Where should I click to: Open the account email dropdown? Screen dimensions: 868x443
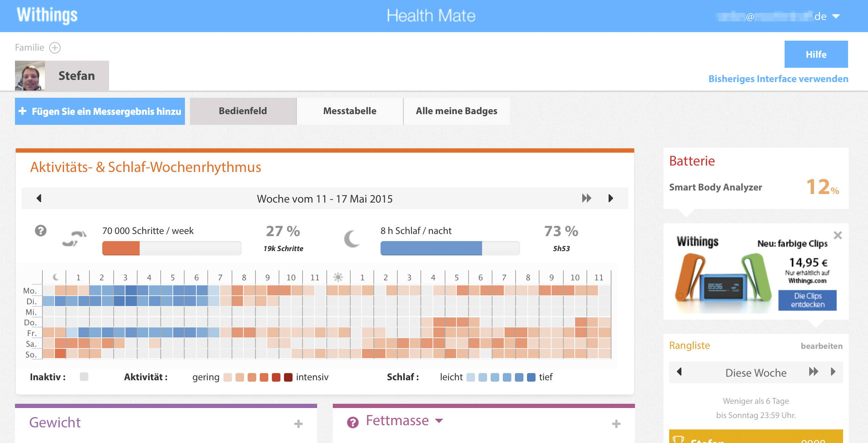pyautogui.click(x=836, y=16)
